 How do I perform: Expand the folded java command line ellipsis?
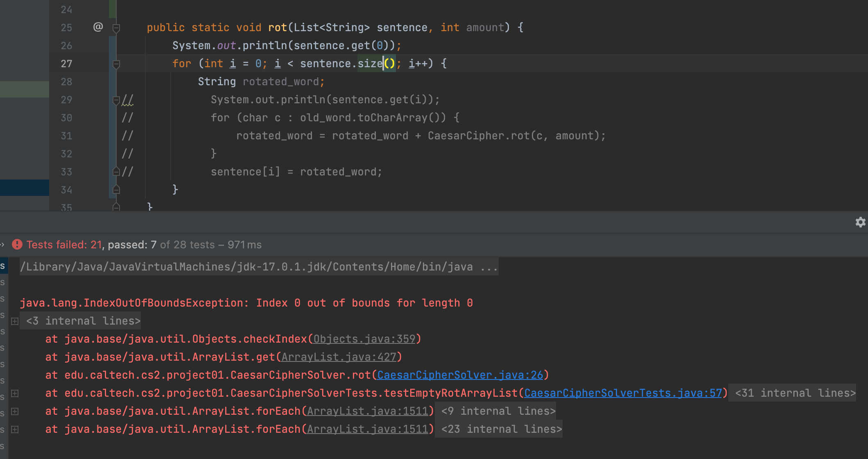pos(489,267)
